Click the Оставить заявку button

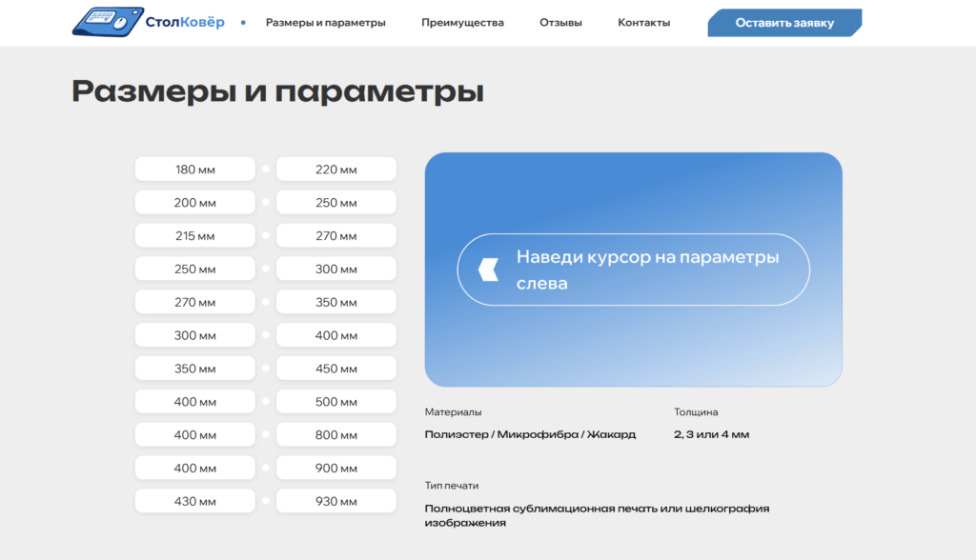coord(784,23)
